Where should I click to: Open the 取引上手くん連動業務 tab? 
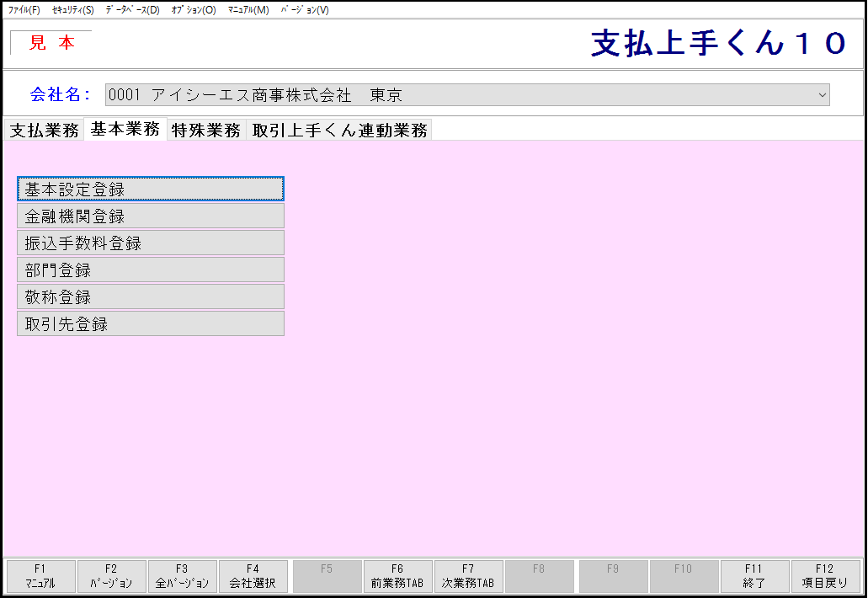(339, 130)
